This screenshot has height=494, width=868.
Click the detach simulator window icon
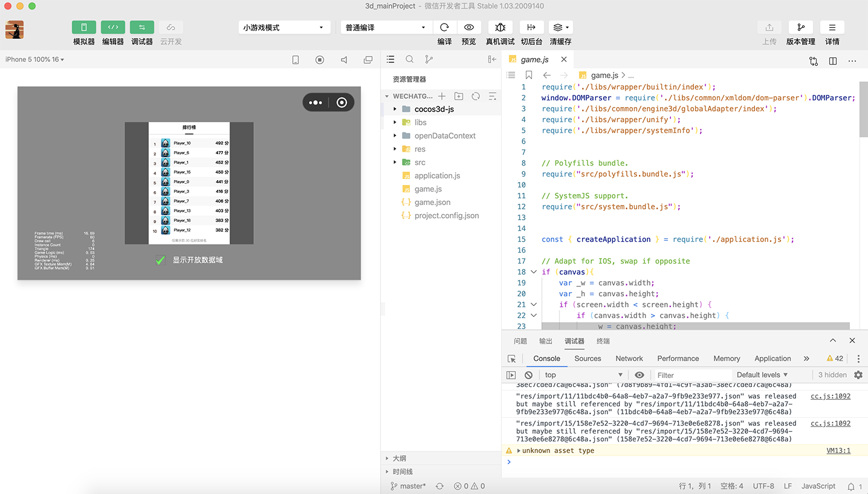pyautogui.click(x=368, y=60)
